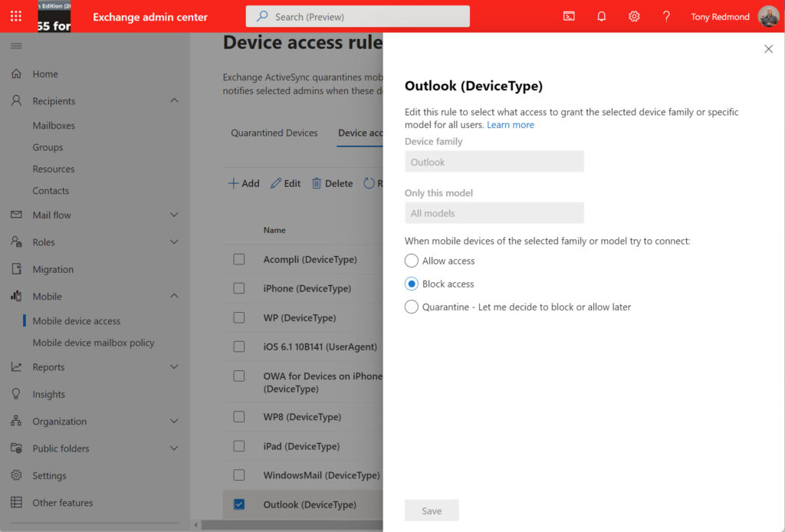Image resolution: width=785 pixels, height=532 pixels.
Task: Click the Save button
Action: tap(432, 511)
